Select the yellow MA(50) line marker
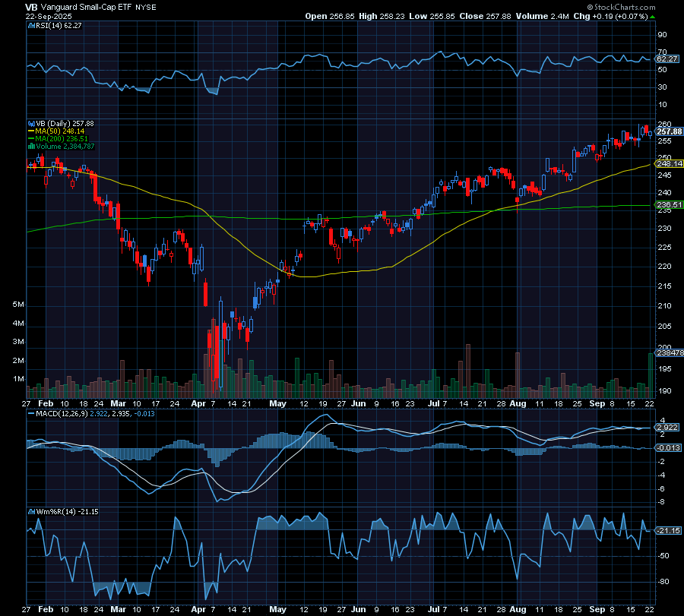The width and height of the screenshot is (684, 616). (30, 131)
